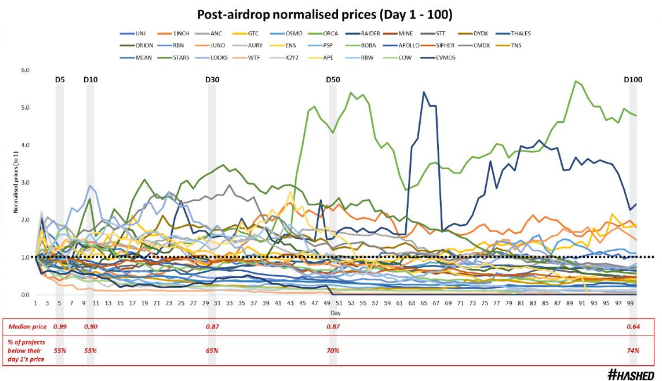Select the D30 vertical marker label
The image size is (662, 381).
point(212,79)
